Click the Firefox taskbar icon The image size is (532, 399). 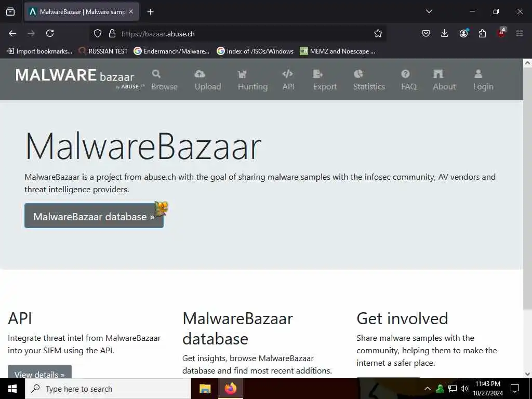pyautogui.click(x=230, y=389)
